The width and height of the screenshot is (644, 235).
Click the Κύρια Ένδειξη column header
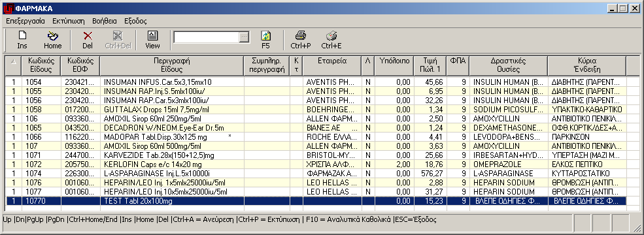(x=587, y=65)
